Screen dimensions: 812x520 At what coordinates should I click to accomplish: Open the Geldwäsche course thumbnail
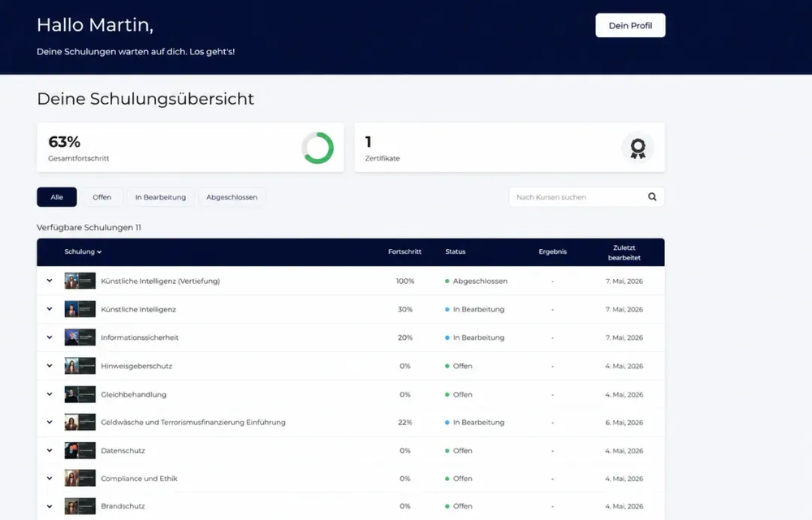[80, 422]
